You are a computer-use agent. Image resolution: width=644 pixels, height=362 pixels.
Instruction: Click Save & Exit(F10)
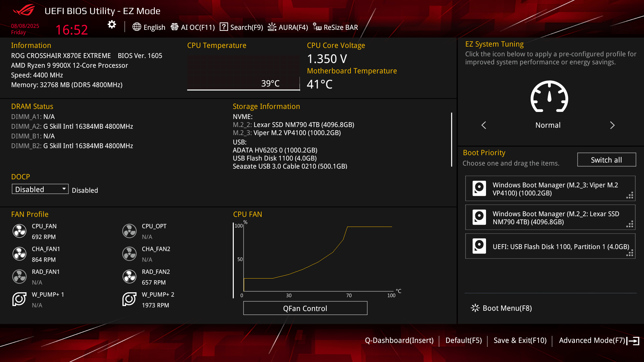(x=520, y=341)
